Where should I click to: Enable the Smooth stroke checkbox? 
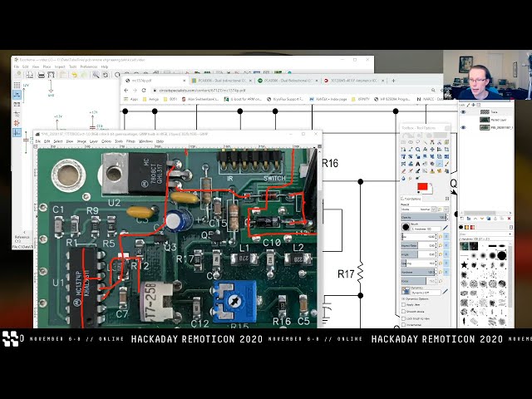pyautogui.click(x=403, y=312)
